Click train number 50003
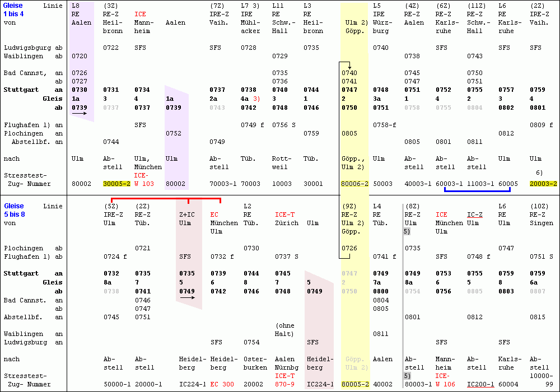The image size is (560, 392). [382, 184]
